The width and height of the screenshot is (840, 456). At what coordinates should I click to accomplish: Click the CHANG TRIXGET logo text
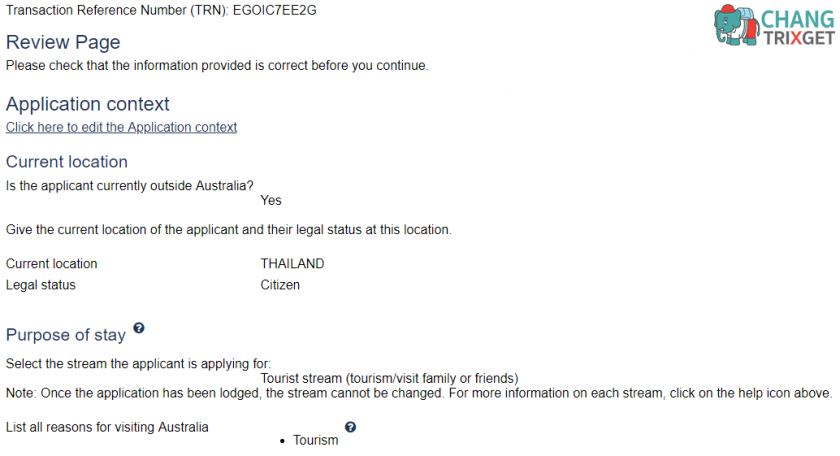pos(798,28)
